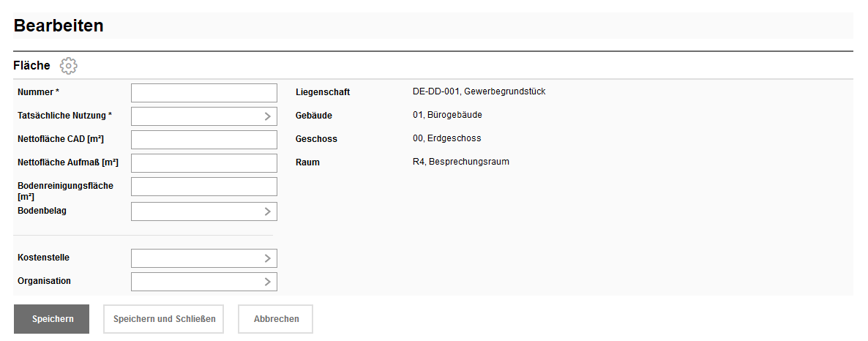
Task: Click the Bodenbelag label
Action: pos(42,210)
